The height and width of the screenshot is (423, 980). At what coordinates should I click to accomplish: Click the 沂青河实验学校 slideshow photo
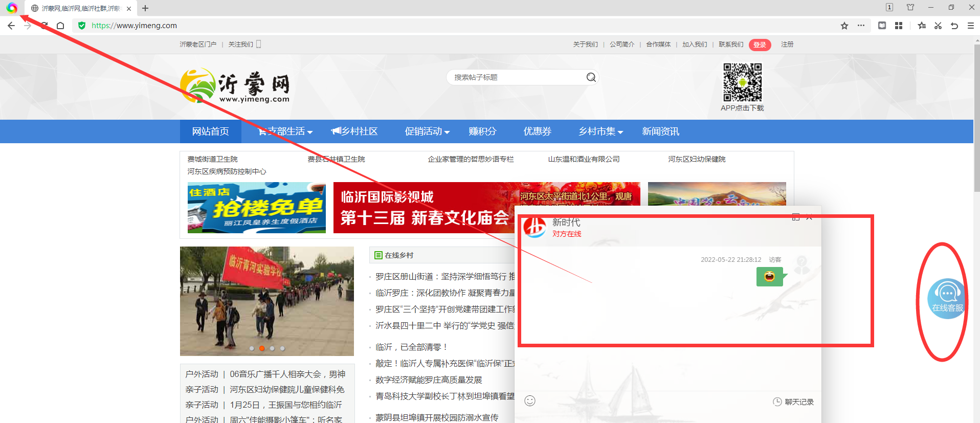[267, 301]
